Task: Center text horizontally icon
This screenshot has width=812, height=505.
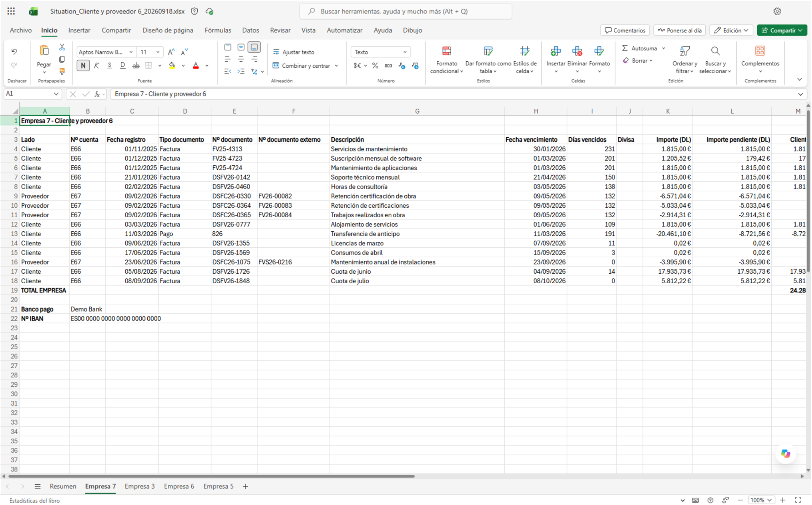Action: pos(241,59)
